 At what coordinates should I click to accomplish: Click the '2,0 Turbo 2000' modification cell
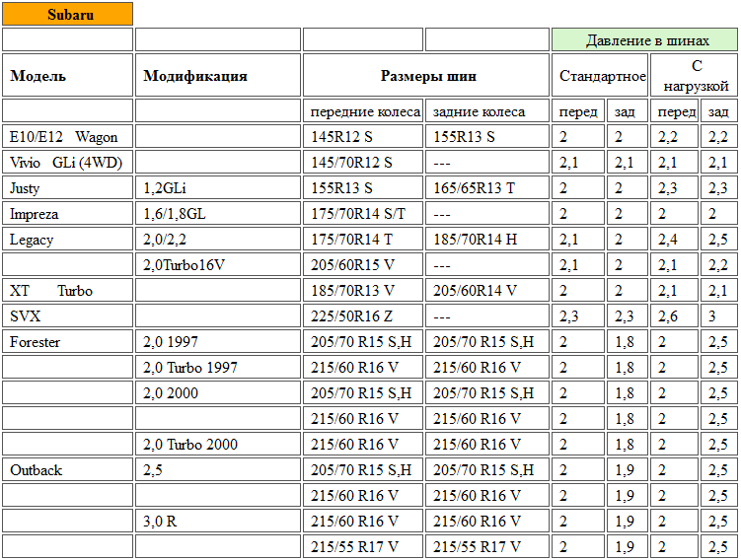click(218, 445)
